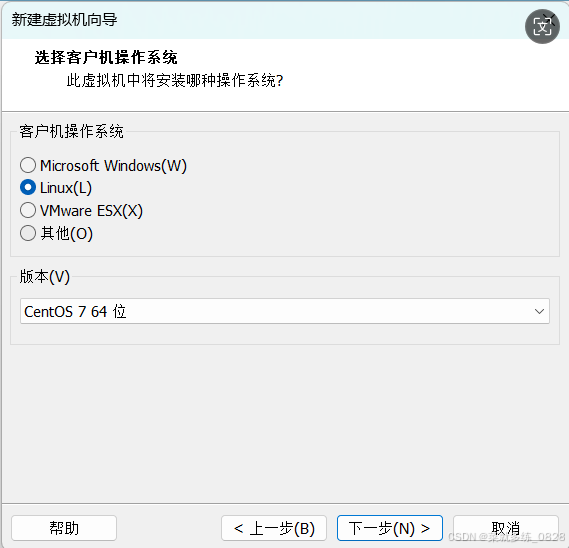Click the chevron arrow of the version dropdown

coord(539,311)
